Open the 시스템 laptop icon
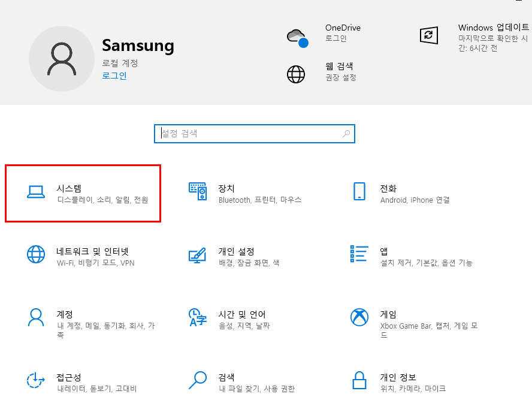532x409 pixels. (x=36, y=192)
